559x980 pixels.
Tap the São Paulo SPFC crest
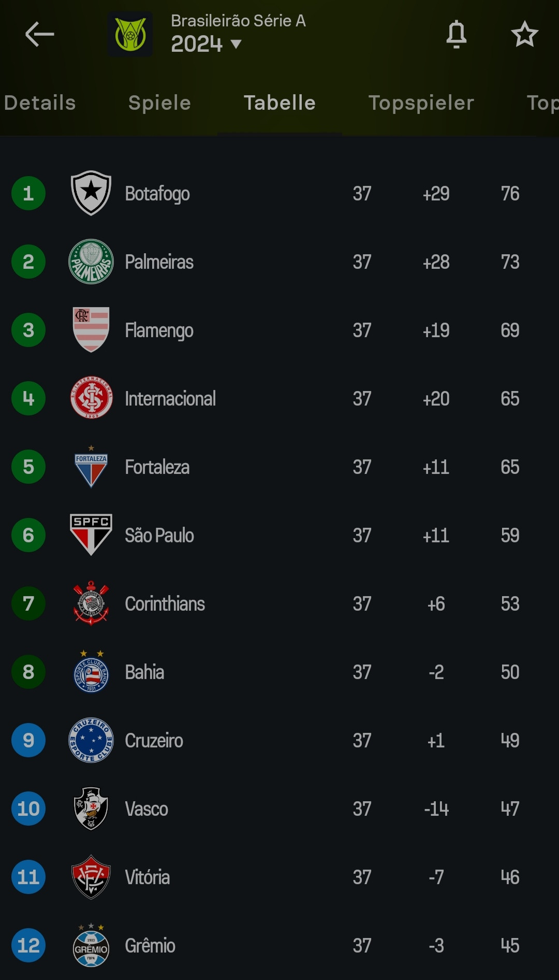click(x=91, y=535)
